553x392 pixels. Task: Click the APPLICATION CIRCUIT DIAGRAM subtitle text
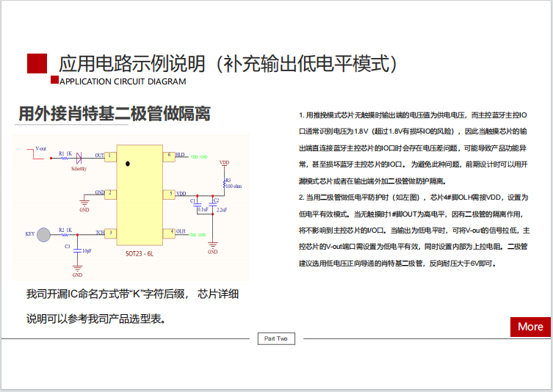click(x=122, y=81)
